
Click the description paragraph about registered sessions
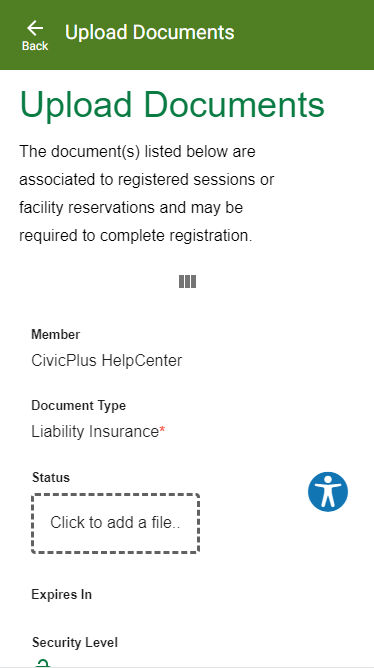coord(147,193)
